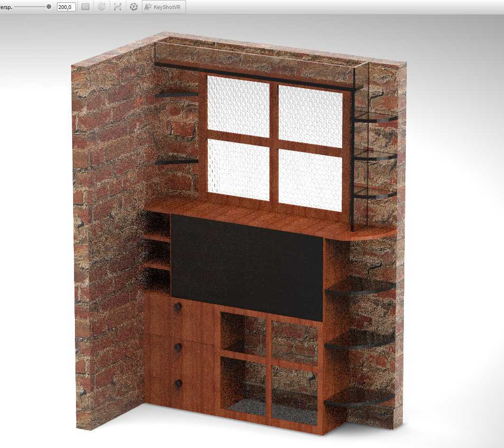This screenshot has height=448, width=504.
Task: Click the rendered cabinet model in viewport
Action: pyautogui.click(x=240, y=232)
